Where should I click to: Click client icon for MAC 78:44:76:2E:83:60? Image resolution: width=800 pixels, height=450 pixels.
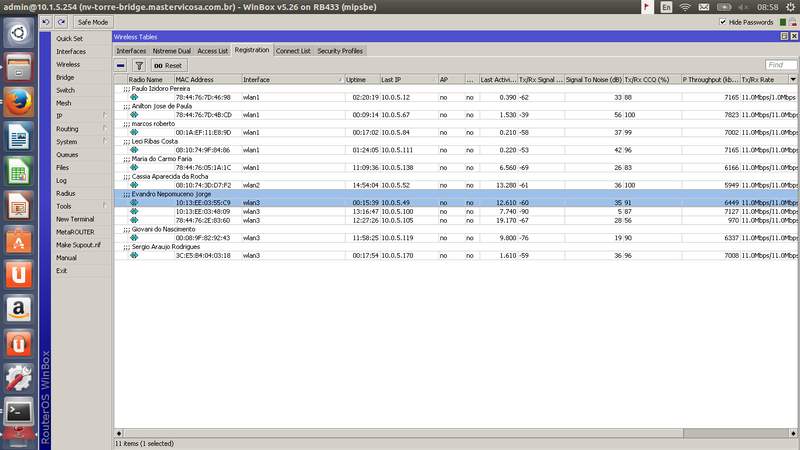134,220
